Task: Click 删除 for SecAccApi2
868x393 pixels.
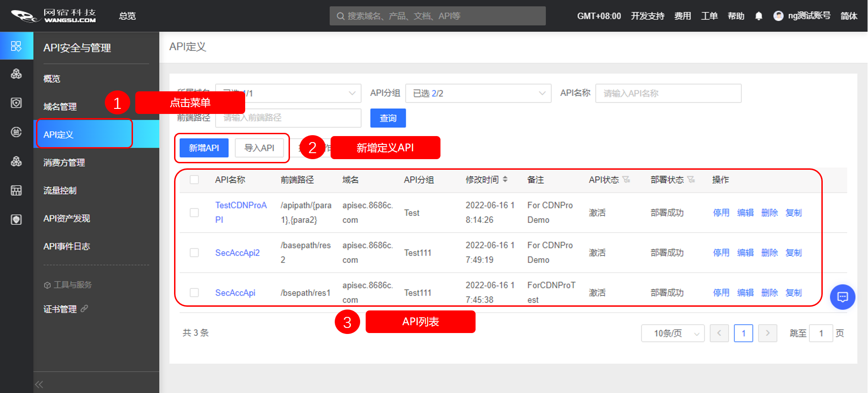Action: [770, 253]
